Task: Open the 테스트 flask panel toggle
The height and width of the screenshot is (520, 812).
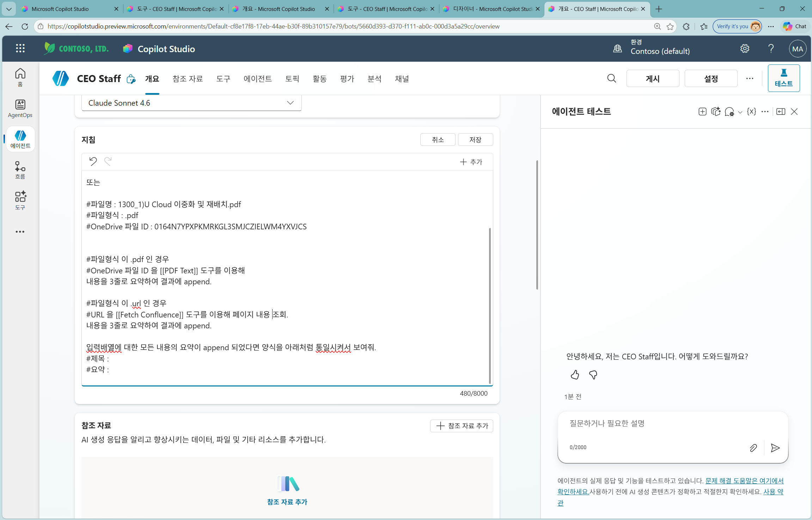Action: tap(783, 78)
